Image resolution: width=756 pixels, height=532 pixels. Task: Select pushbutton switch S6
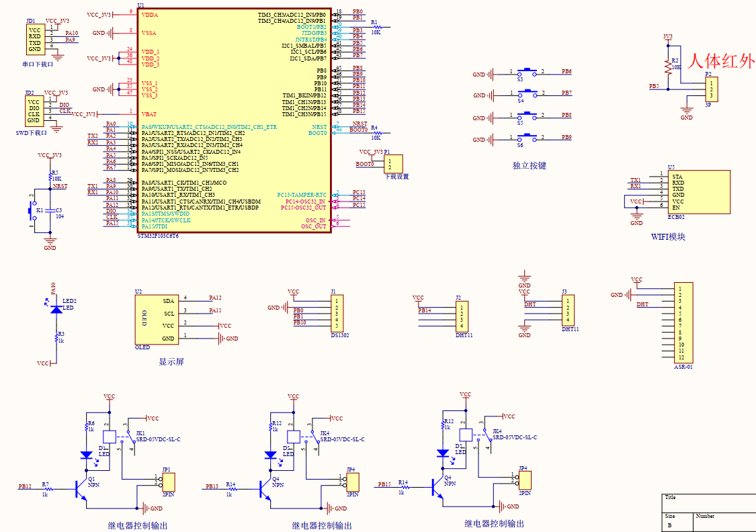pos(527,139)
